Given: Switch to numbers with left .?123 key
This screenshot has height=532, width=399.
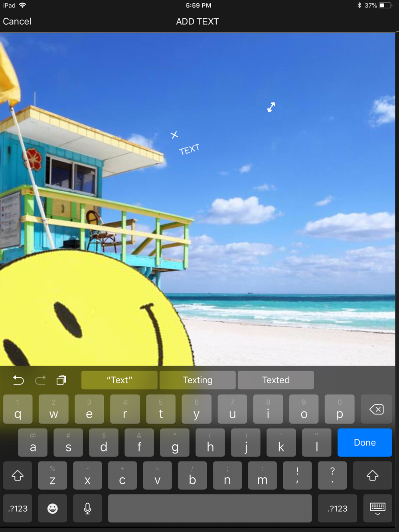Looking at the screenshot, I should (18, 508).
